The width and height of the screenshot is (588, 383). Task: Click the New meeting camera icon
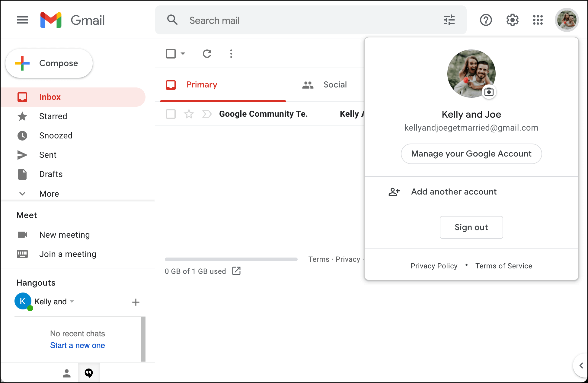(22, 235)
